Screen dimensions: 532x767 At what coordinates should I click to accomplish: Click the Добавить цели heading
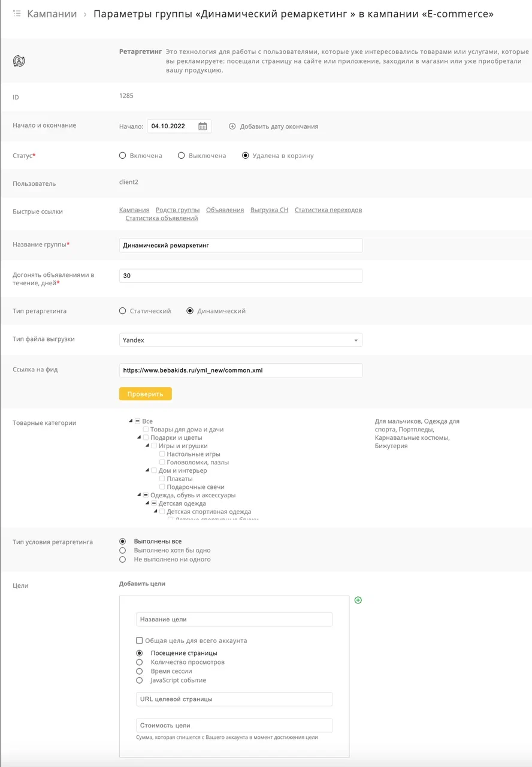point(143,584)
